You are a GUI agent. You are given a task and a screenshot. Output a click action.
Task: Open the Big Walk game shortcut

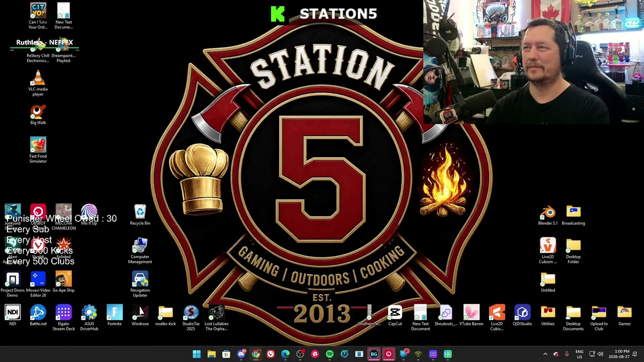coord(38,115)
